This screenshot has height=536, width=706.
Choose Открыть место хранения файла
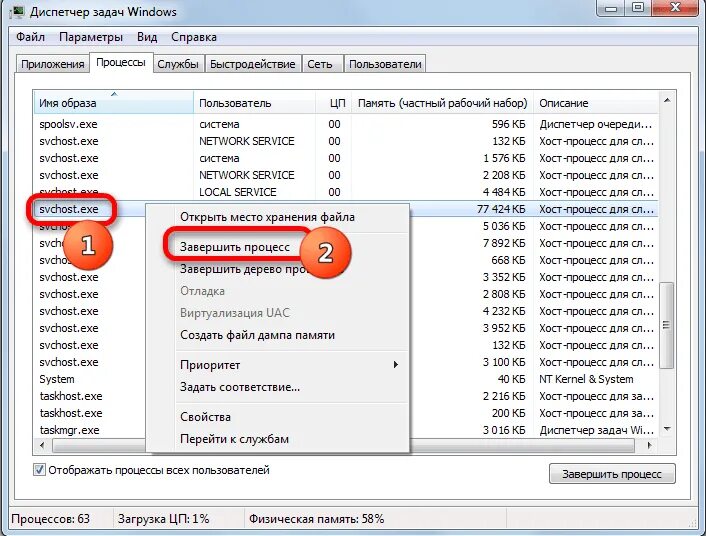267,217
